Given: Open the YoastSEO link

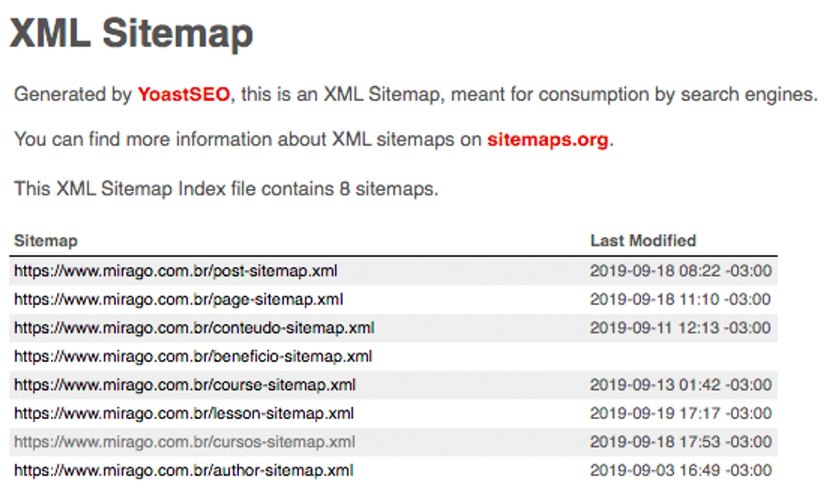Looking at the screenshot, I should [x=184, y=94].
